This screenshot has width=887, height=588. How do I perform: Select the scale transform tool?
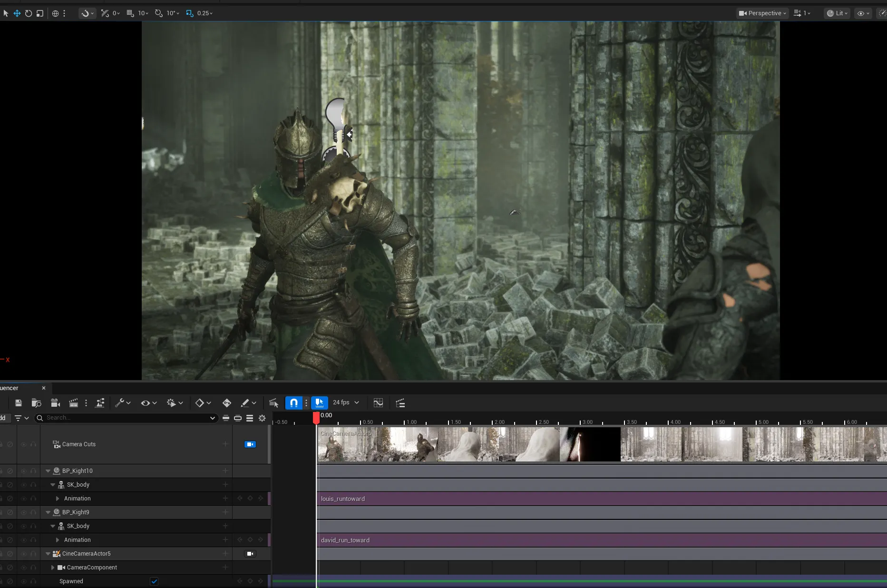tap(40, 13)
